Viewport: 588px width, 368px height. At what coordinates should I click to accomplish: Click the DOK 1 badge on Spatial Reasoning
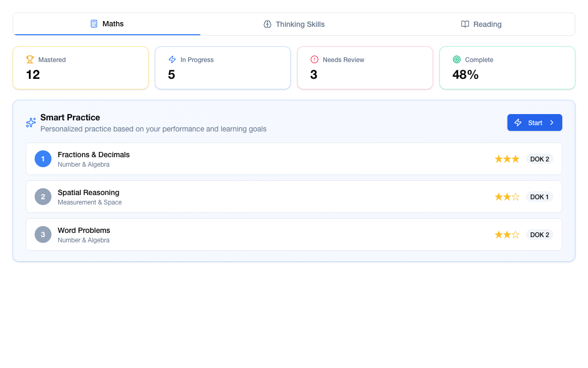(539, 197)
